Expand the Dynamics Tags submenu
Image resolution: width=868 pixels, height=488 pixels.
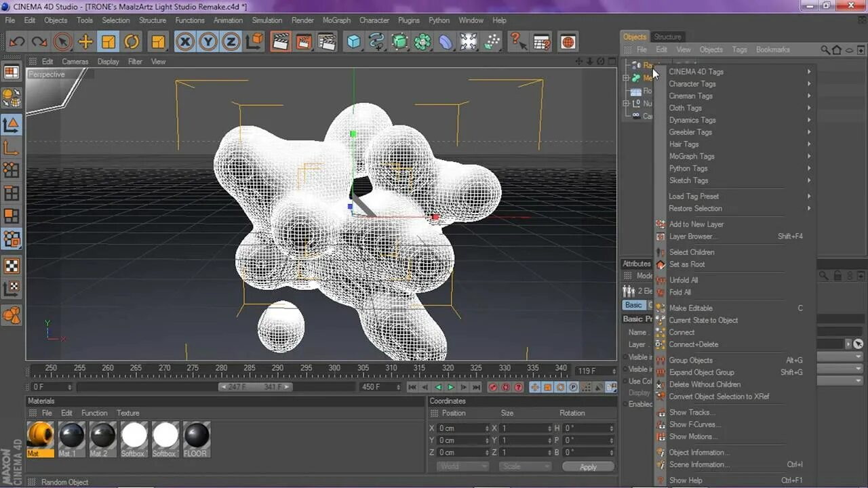click(x=736, y=120)
